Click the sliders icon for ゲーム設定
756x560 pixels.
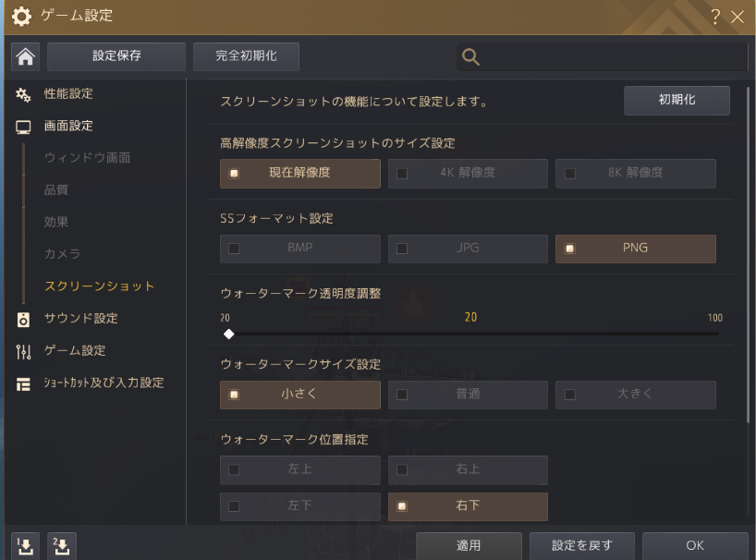(x=24, y=351)
